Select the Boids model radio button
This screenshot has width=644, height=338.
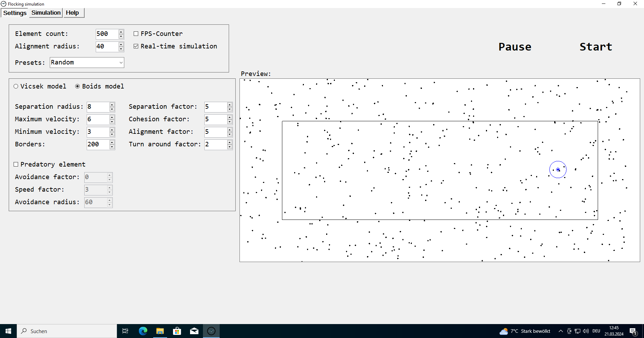click(x=78, y=86)
